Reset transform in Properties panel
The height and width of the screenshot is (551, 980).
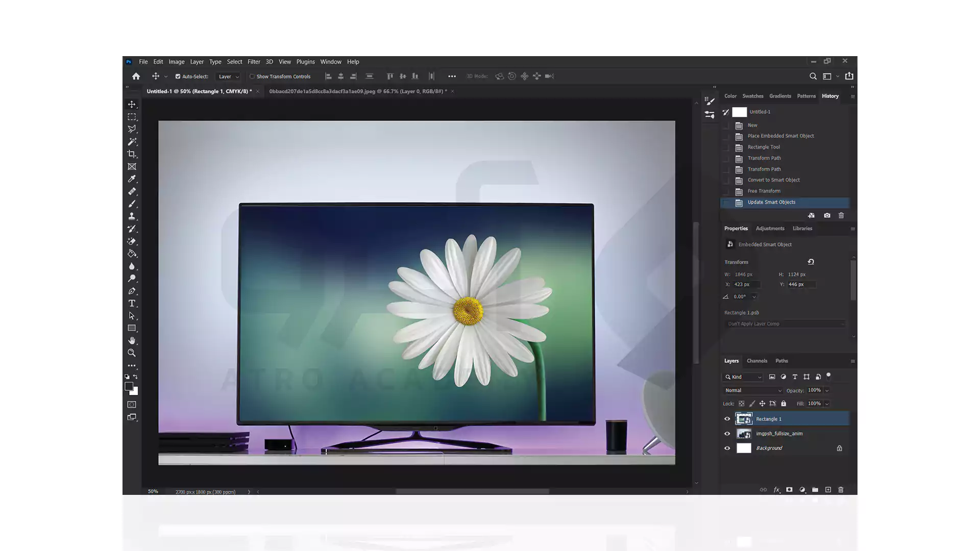coord(811,262)
